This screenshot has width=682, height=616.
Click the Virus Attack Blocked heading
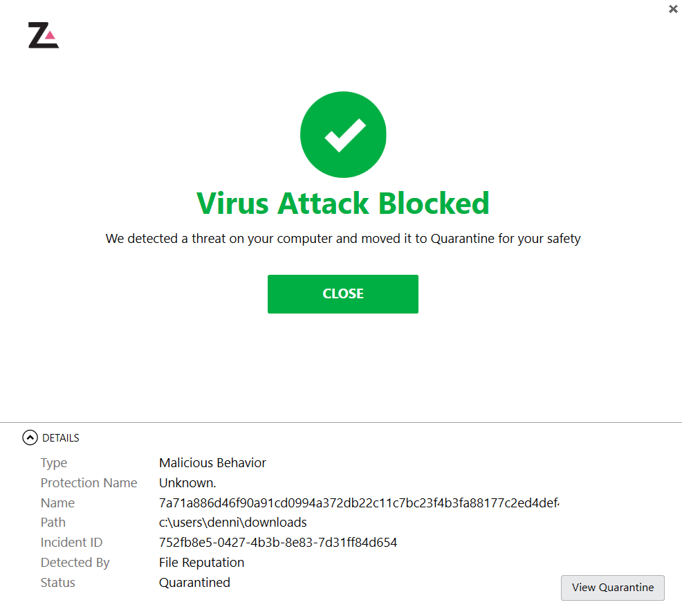coord(343,203)
